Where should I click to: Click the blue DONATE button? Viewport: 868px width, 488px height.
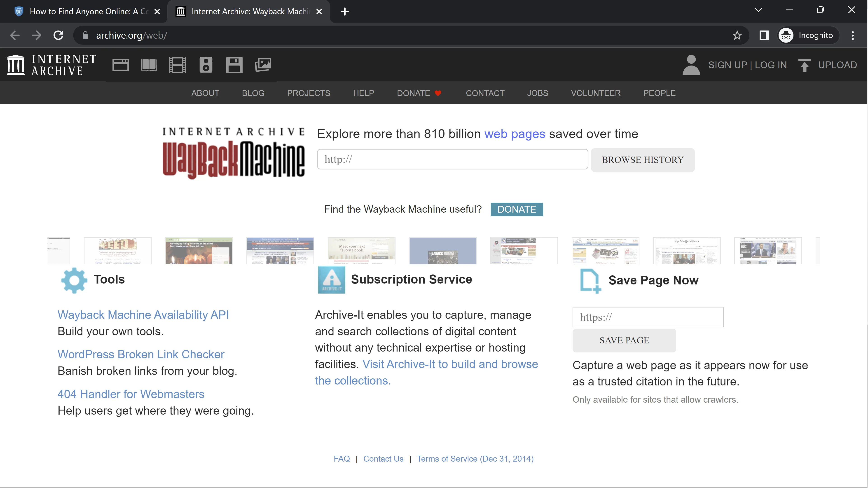pyautogui.click(x=517, y=209)
